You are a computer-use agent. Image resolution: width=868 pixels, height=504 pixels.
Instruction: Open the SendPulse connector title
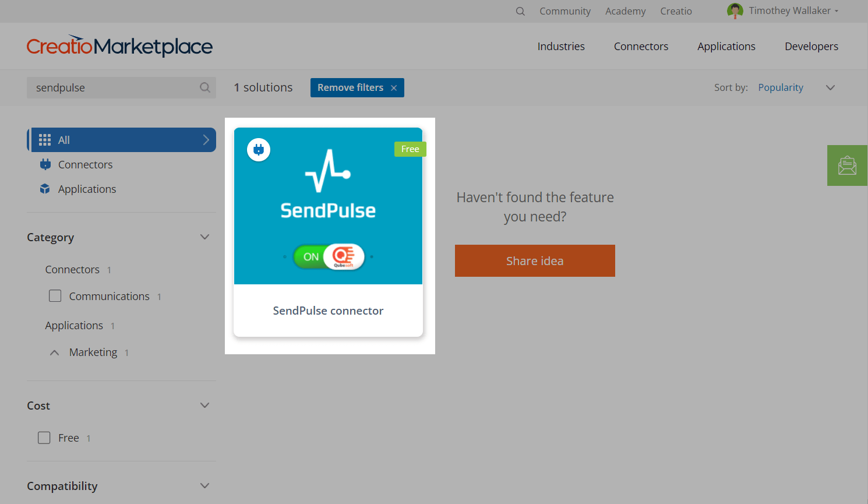tap(328, 311)
